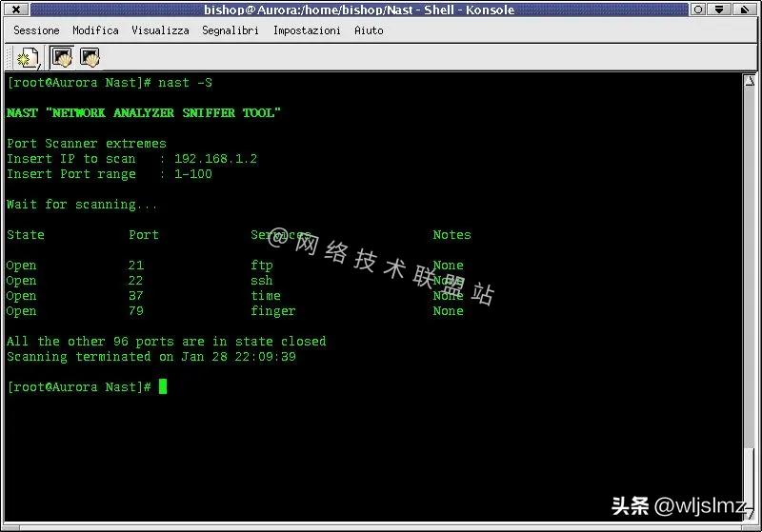Viewport: 762px width, 532px height.
Task: Click the window close X button
Action: (x=16, y=10)
